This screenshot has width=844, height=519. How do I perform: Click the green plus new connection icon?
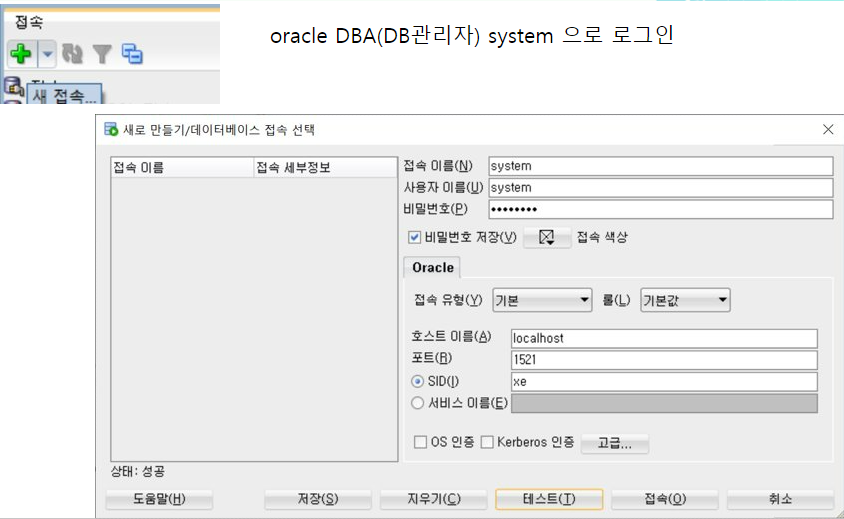pyautogui.click(x=21, y=54)
